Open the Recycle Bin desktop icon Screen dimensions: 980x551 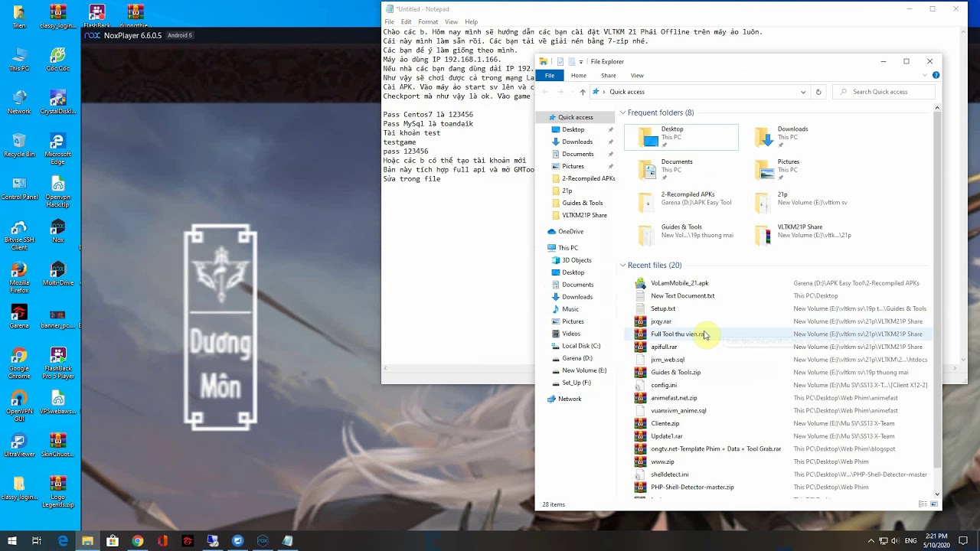[x=19, y=143]
